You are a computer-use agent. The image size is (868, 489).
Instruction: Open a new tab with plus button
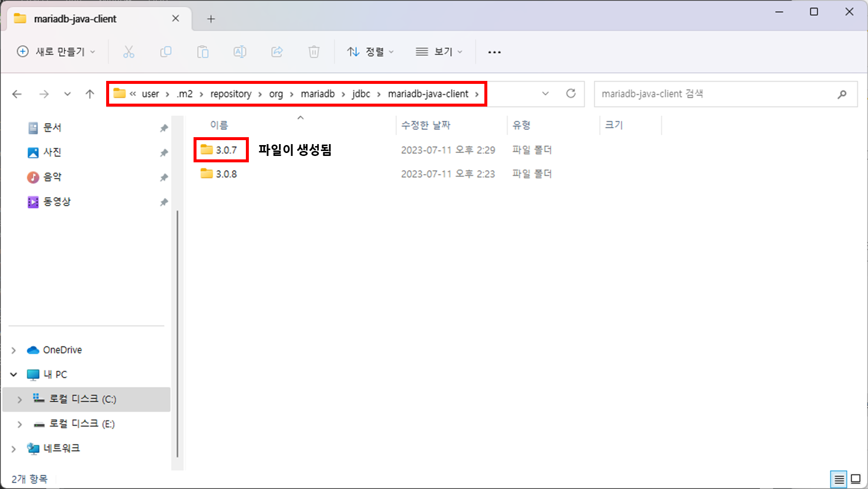[211, 19]
